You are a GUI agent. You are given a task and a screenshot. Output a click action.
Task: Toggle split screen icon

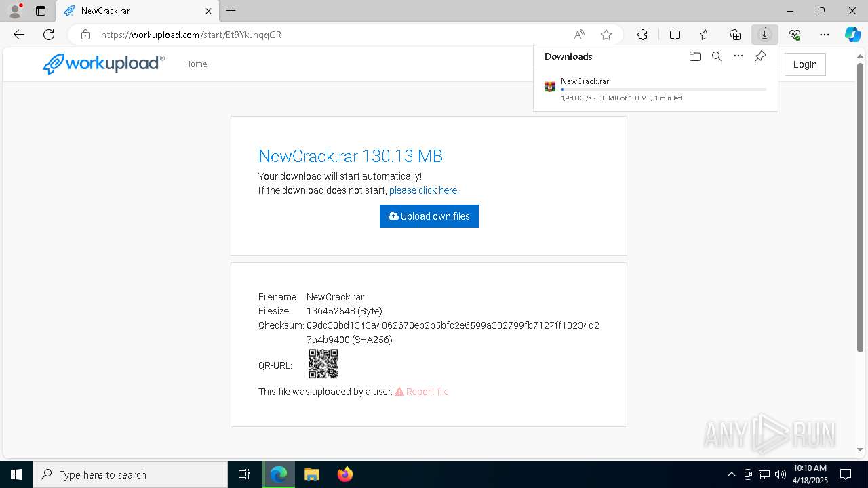[x=675, y=35]
